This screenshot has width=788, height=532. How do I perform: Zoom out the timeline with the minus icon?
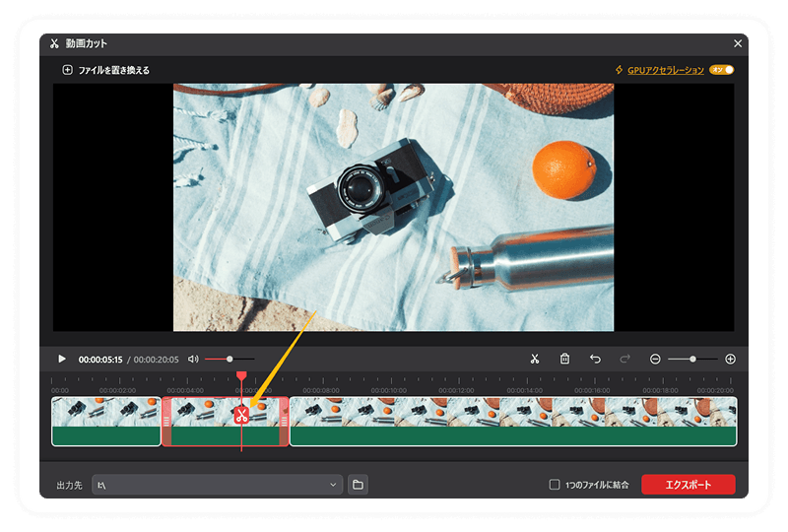pyautogui.click(x=655, y=359)
